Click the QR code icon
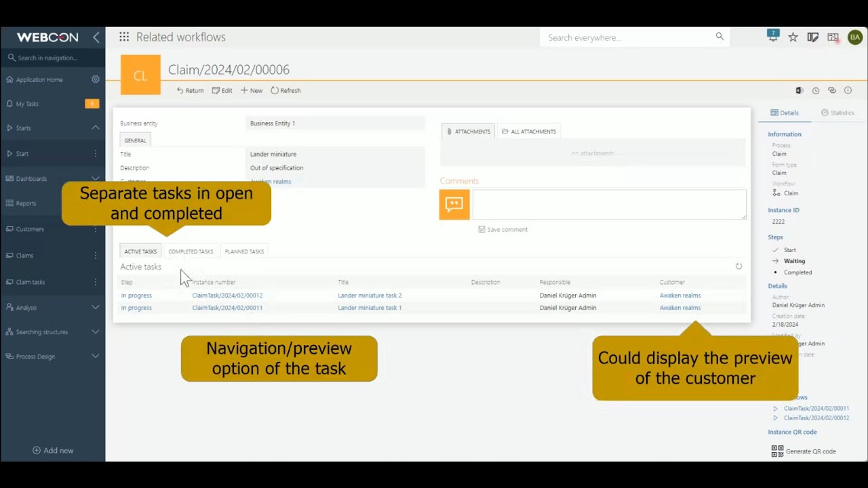868x488 pixels. point(777,451)
